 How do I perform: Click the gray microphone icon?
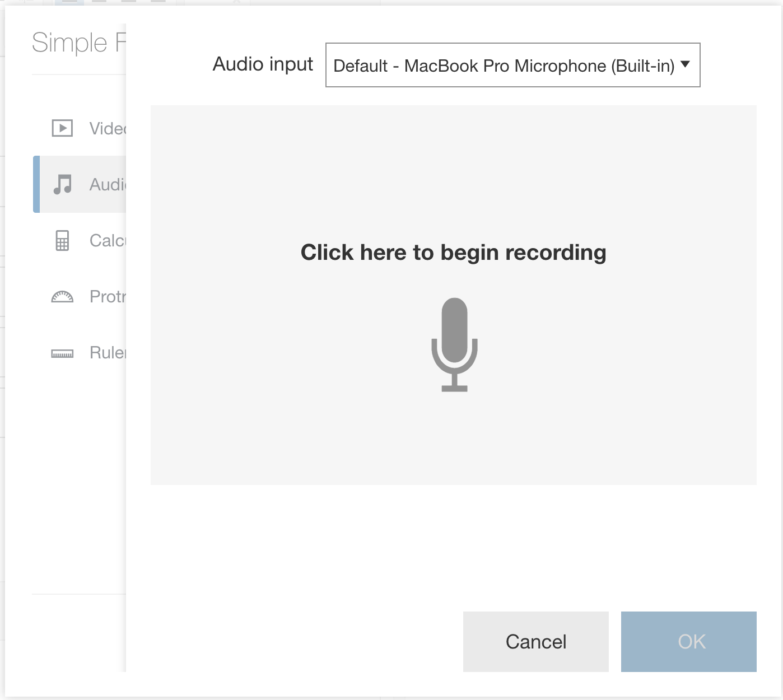(454, 344)
